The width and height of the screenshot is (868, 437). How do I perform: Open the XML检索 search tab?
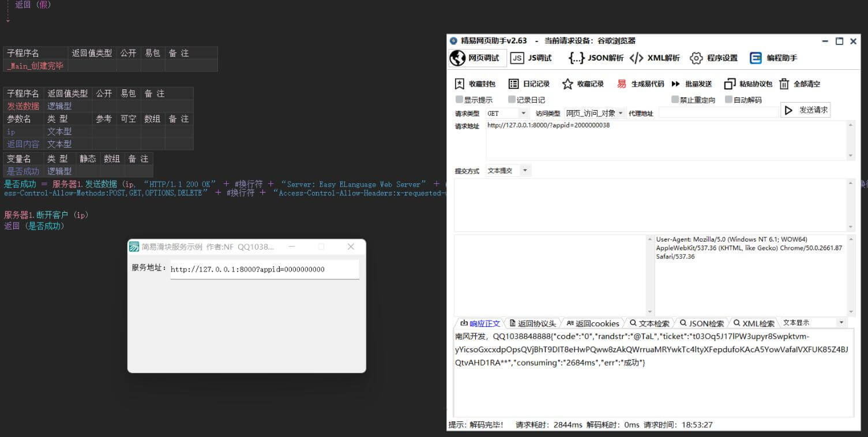(x=754, y=323)
